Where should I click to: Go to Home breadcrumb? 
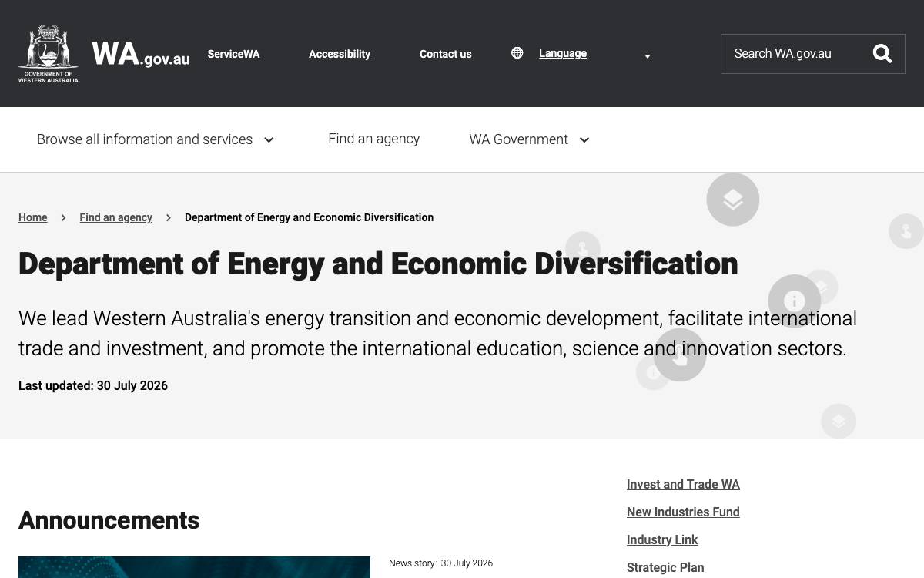tap(33, 217)
